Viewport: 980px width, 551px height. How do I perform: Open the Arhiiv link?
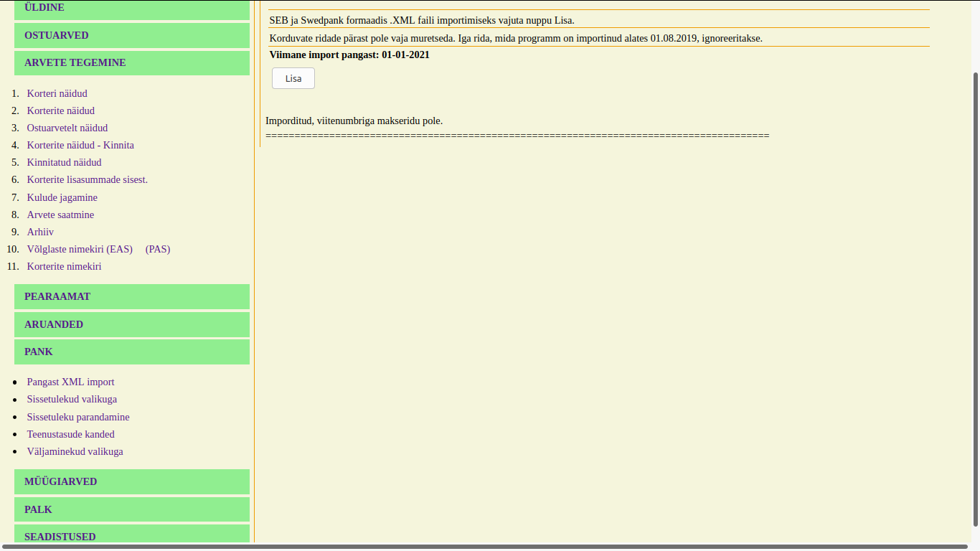tap(40, 232)
